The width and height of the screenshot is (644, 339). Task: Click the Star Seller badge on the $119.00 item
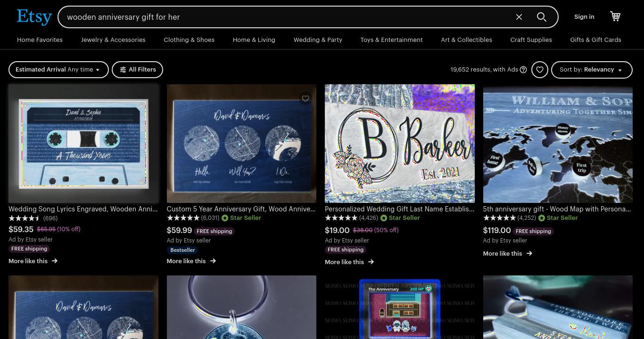pyautogui.click(x=558, y=218)
